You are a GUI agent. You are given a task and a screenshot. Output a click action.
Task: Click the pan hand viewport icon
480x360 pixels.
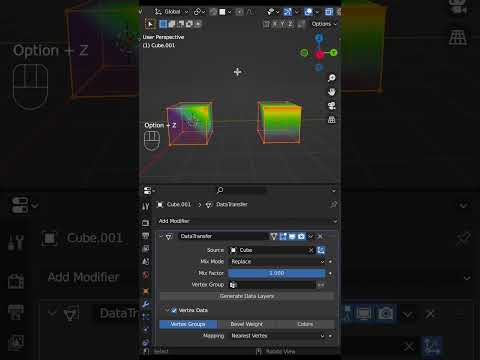point(331,92)
